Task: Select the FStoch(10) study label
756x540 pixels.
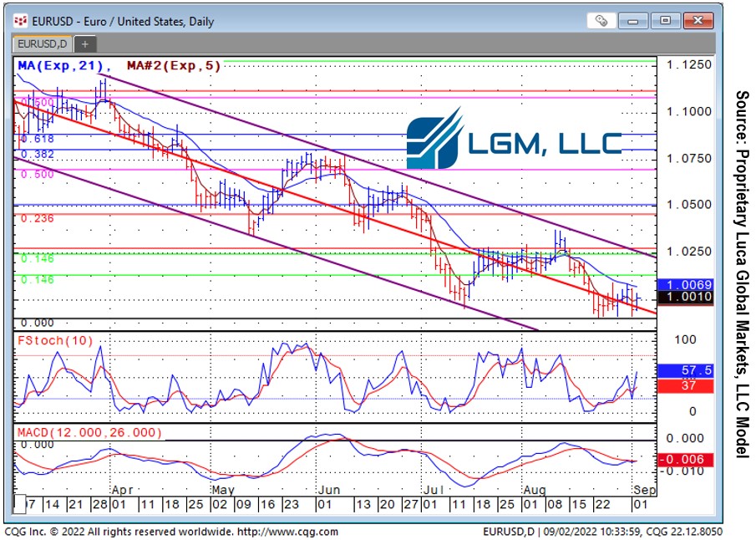Action: [55, 341]
